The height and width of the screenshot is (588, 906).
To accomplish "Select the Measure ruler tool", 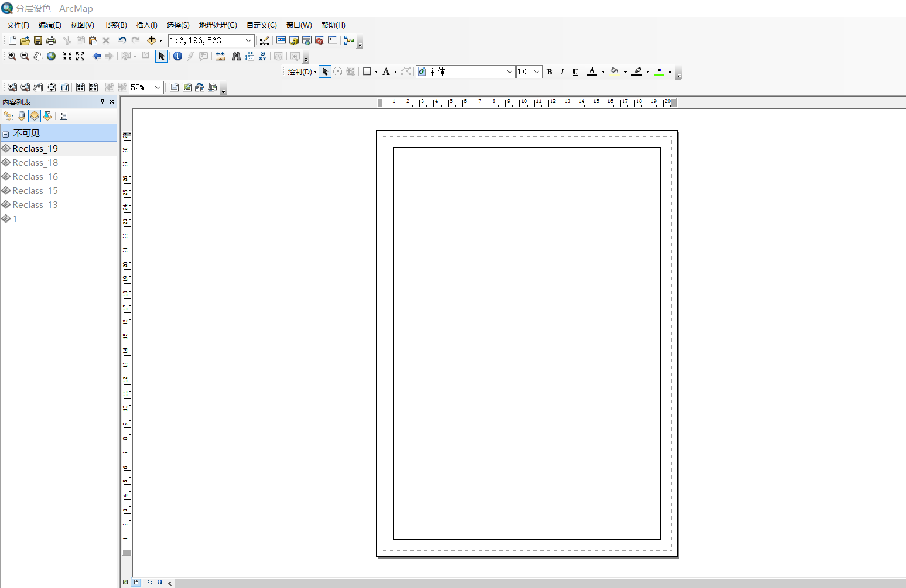I will tap(220, 56).
